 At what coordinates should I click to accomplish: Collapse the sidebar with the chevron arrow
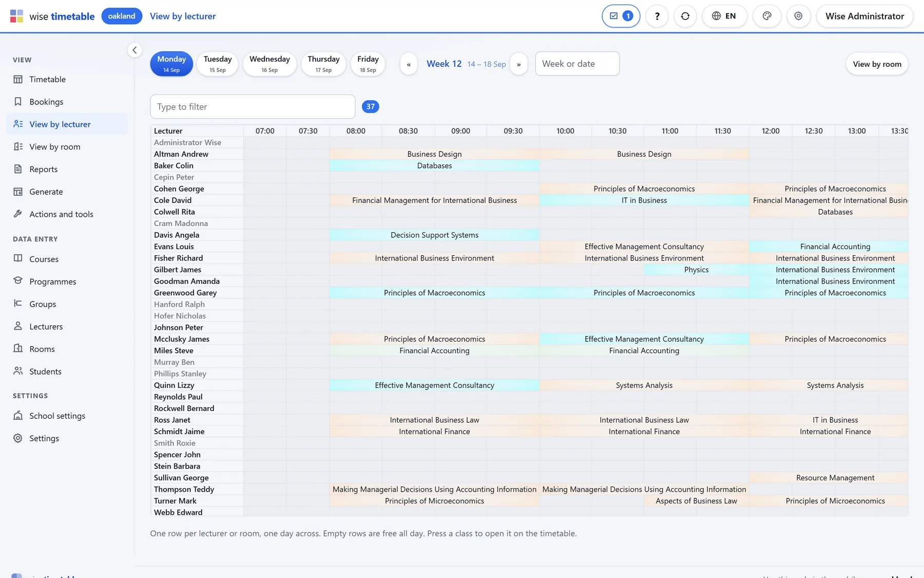pos(134,50)
